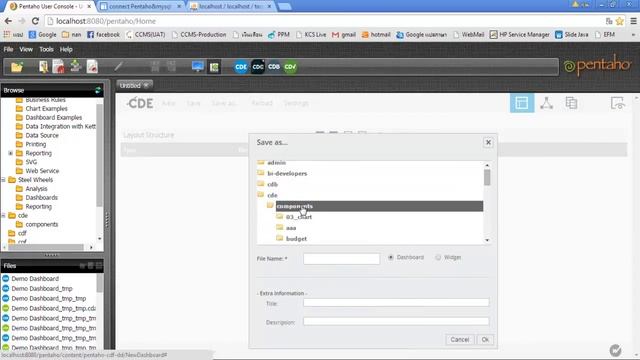Click the File Name input field

342,258
